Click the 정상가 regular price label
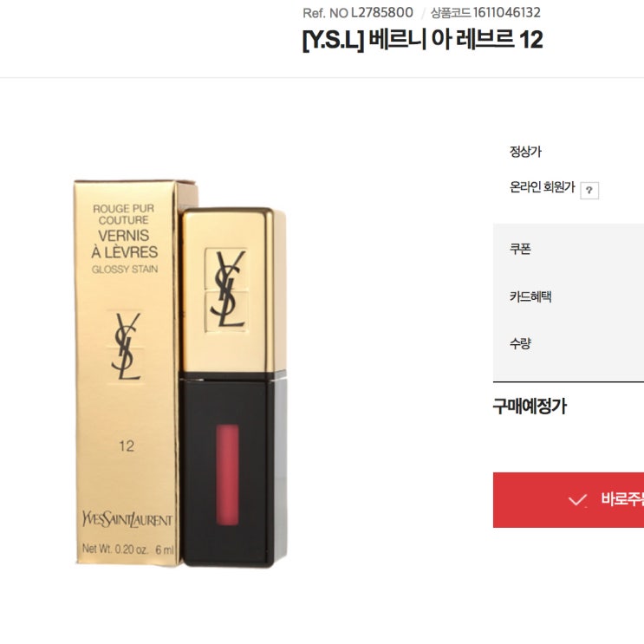 [x=526, y=152]
